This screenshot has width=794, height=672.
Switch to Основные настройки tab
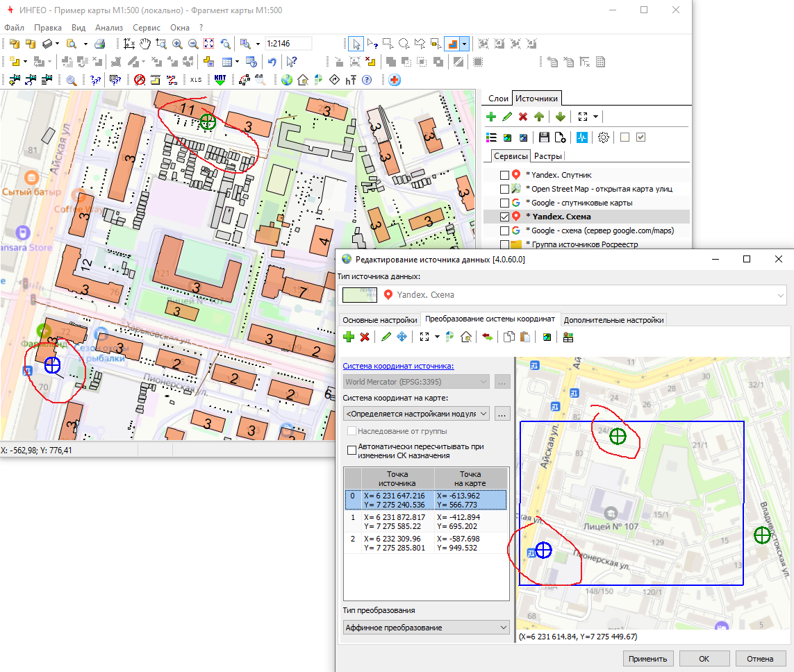pos(380,320)
